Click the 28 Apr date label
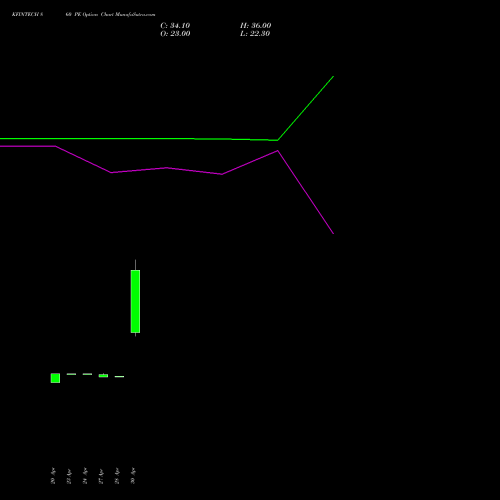500x500 pixels. coord(117,476)
